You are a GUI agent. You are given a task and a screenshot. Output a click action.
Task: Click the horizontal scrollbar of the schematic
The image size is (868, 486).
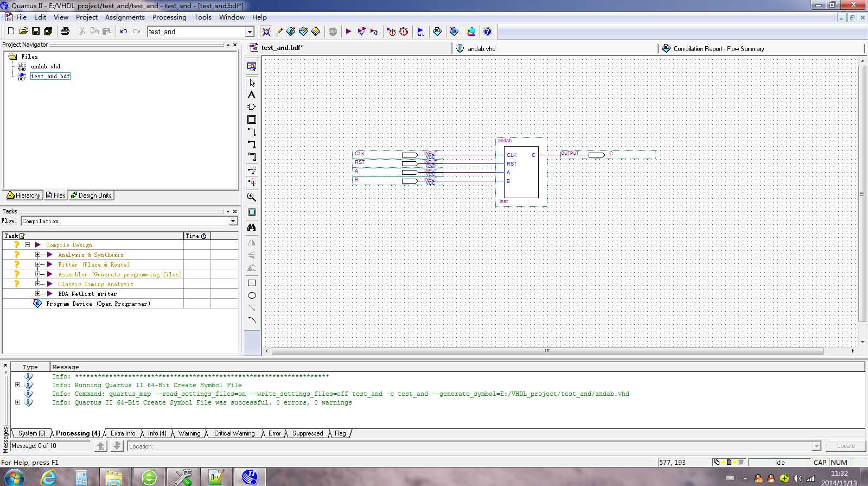[x=547, y=351]
